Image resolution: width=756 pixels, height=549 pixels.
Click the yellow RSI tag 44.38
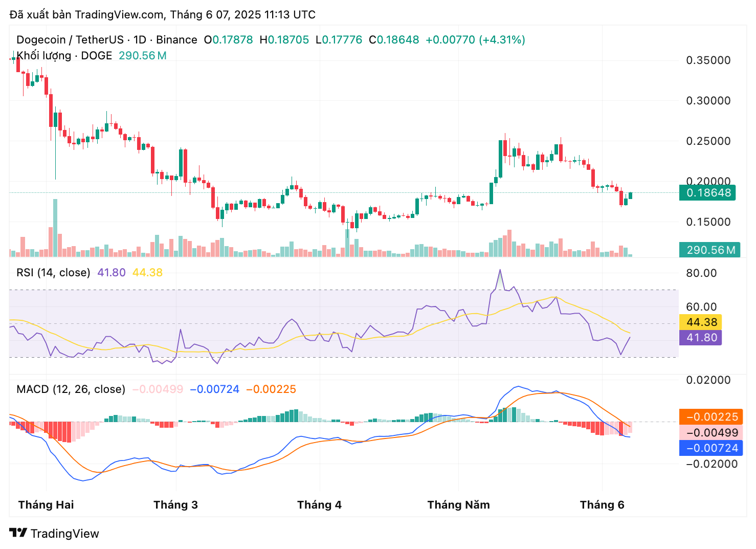point(700,322)
